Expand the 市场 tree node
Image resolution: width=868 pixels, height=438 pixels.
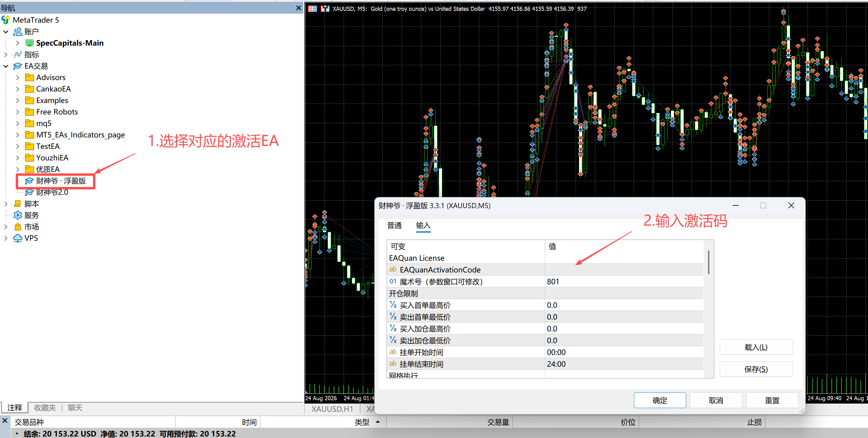(x=6, y=227)
